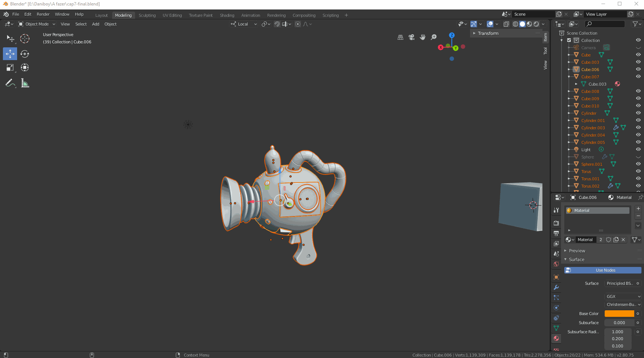Toggle visibility of the Light object

click(x=638, y=149)
